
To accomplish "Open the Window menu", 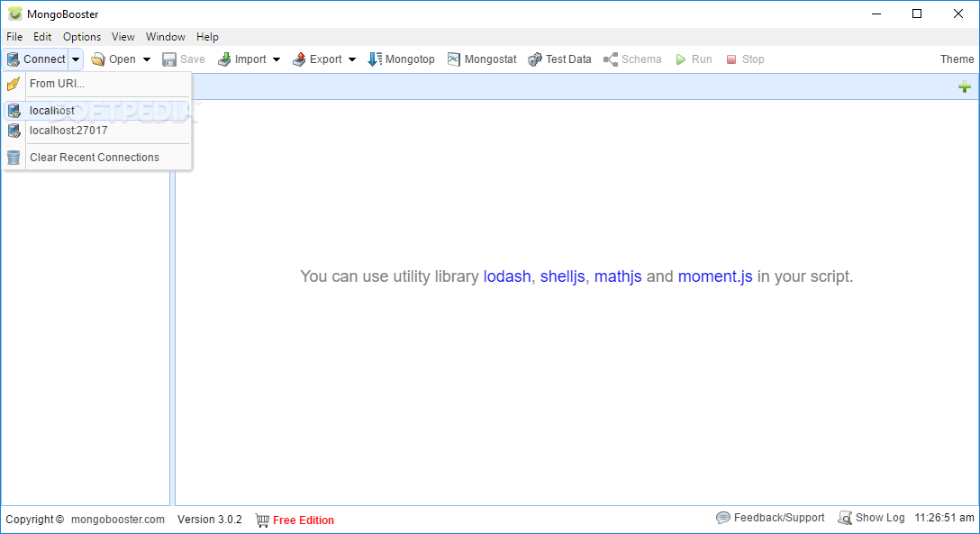I will pyautogui.click(x=166, y=37).
